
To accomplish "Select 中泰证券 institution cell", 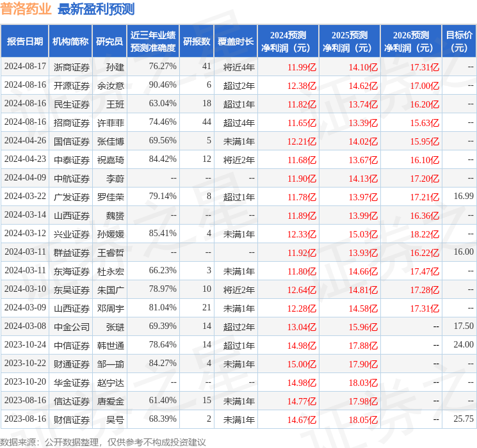I will 72,159.
